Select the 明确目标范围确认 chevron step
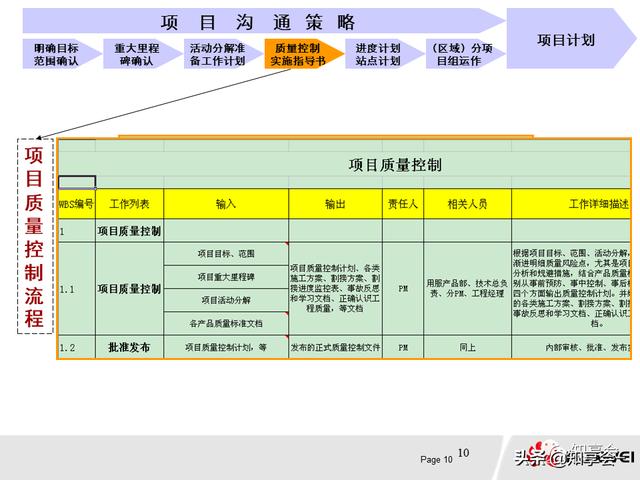Screen dimensions: 640x480 [x=56, y=54]
